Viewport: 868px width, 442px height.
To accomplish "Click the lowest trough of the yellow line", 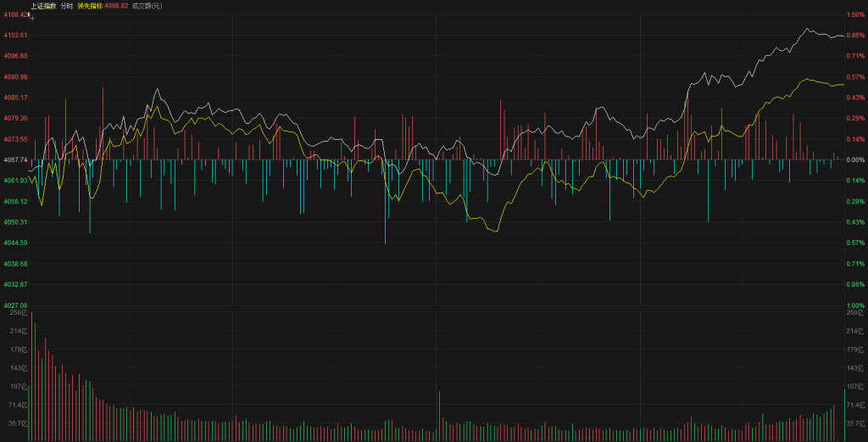I will (x=495, y=231).
